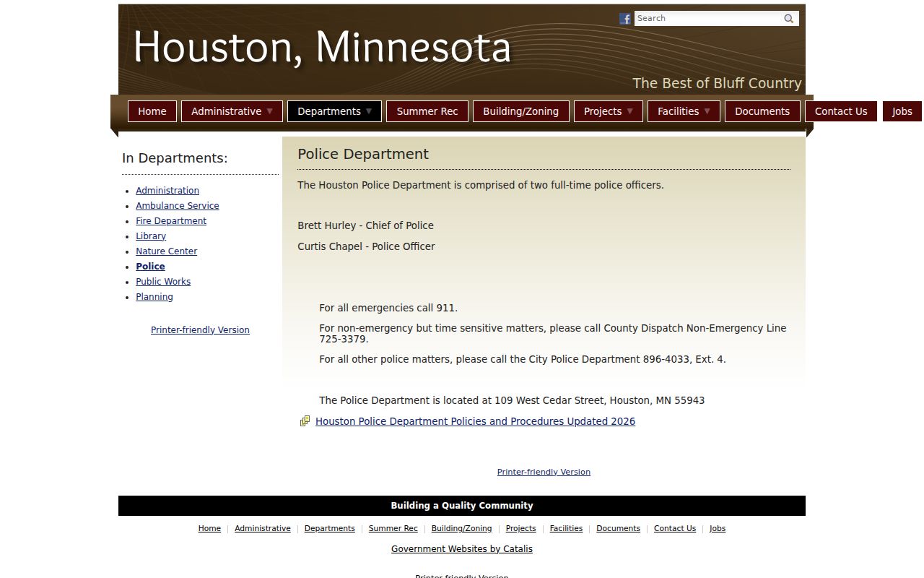The image size is (924, 578).
Task: Open Houston Police Department Policies and Procedures link
Action: [475, 421]
